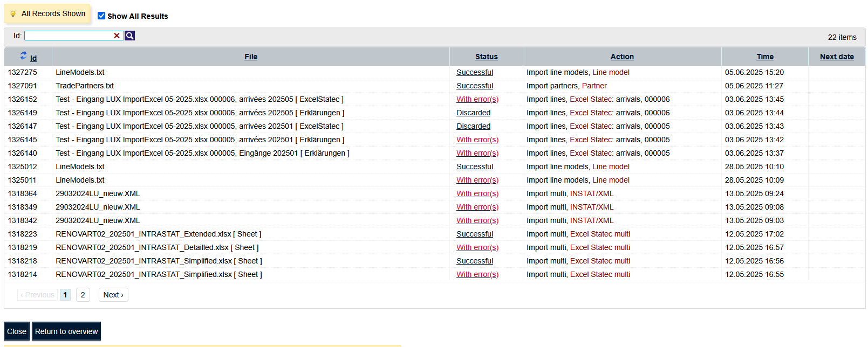
Task: Sort the table by File column
Action: 251,57
